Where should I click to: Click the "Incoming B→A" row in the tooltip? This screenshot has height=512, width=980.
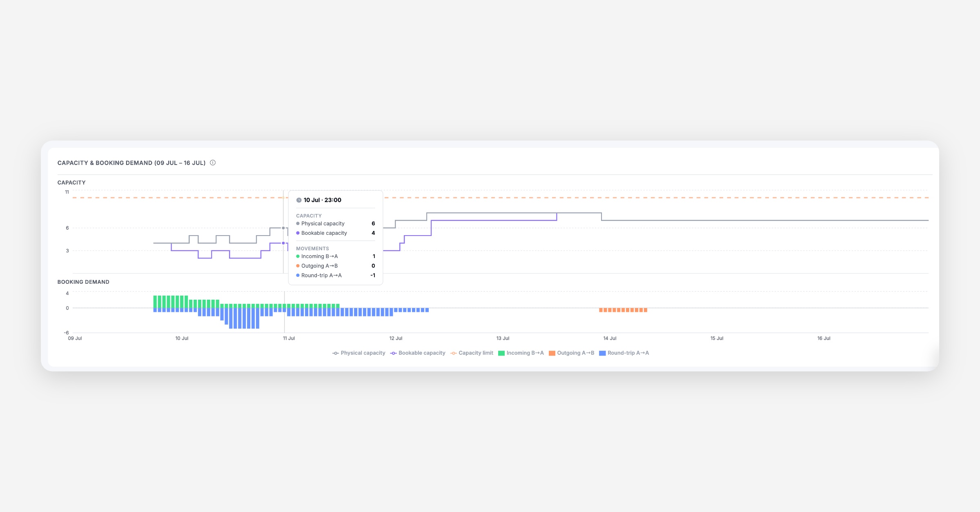pos(336,256)
